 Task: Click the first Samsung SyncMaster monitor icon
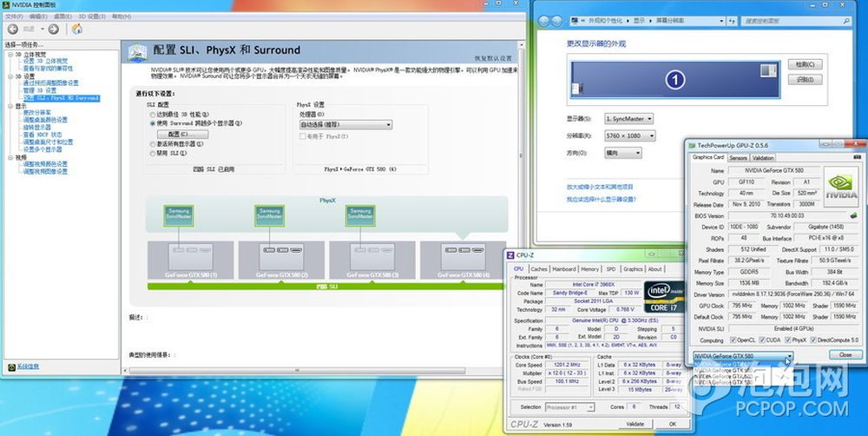(x=178, y=214)
